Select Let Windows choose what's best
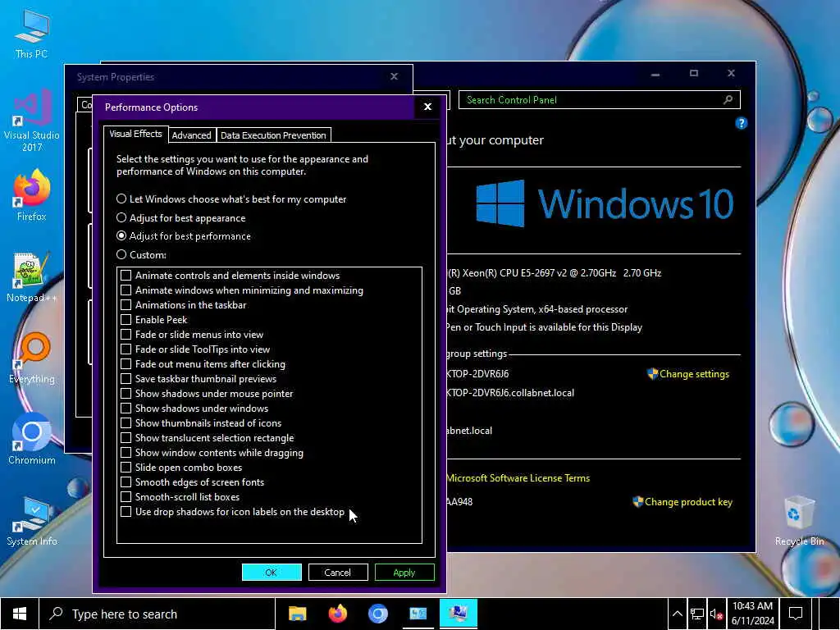Screen dimensions: 840x630 coord(231,199)
